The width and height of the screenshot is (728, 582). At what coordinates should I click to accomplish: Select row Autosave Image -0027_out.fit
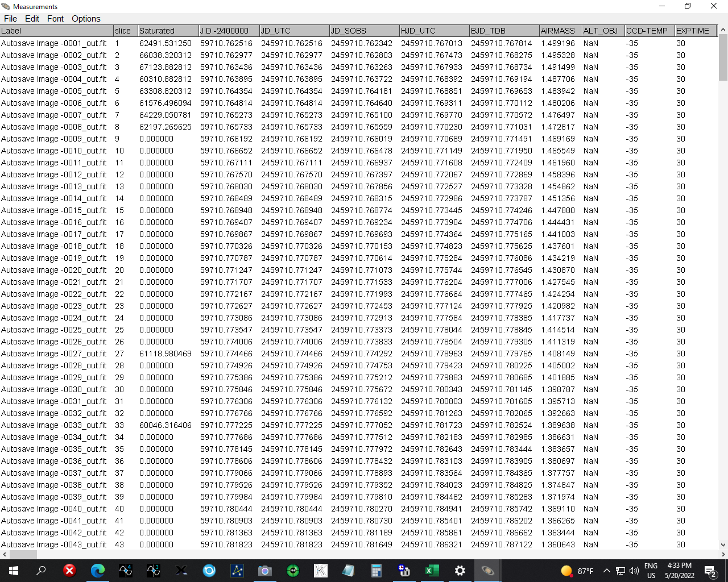click(54, 354)
